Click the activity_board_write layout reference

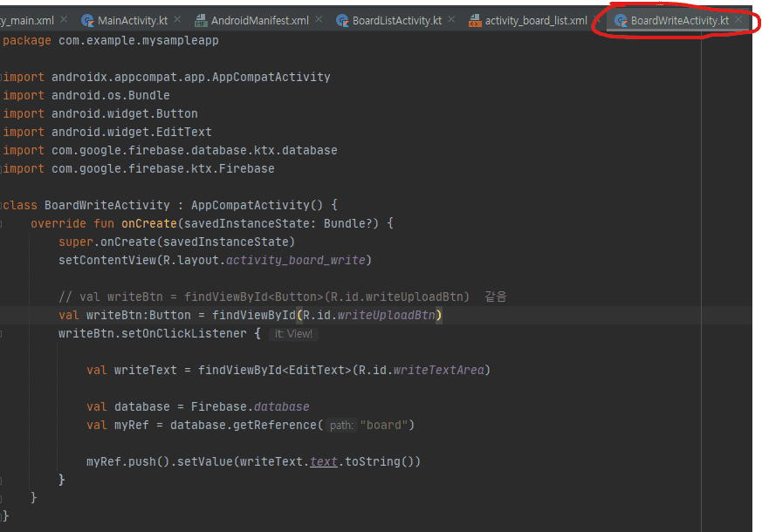tap(296, 261)
